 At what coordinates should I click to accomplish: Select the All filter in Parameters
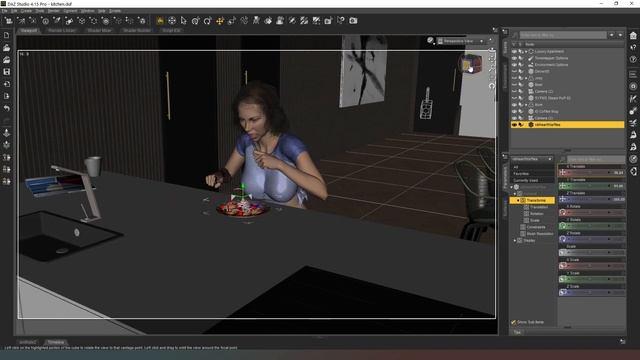coord(532,167)
